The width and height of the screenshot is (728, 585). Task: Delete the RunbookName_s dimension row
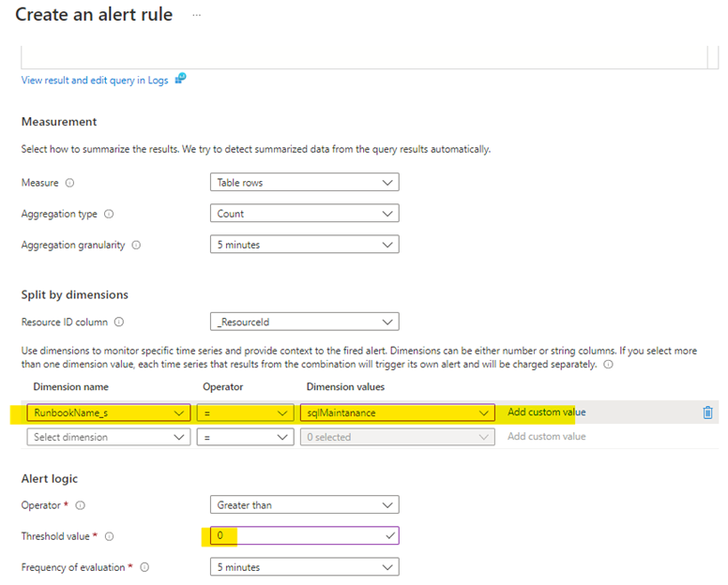pos(707,412)
